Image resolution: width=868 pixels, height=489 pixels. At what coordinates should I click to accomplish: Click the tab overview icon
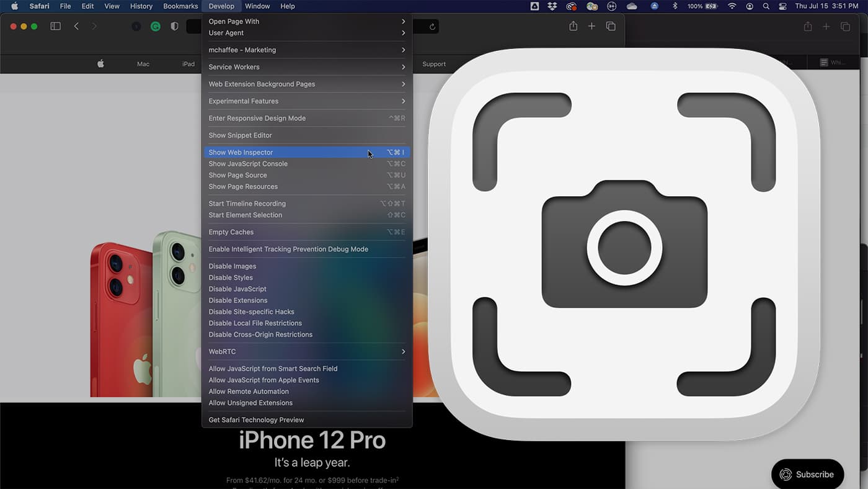[611, 26]
